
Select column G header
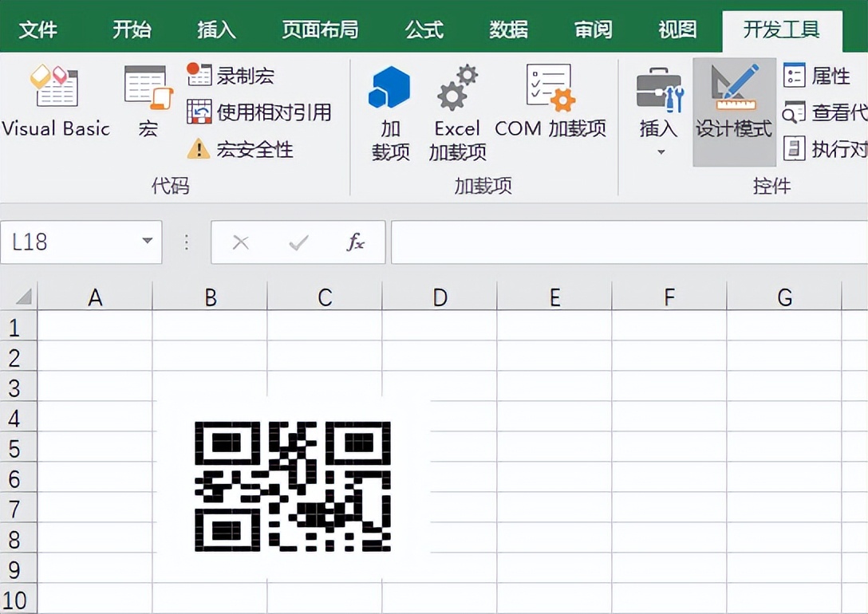coord(784,297)
